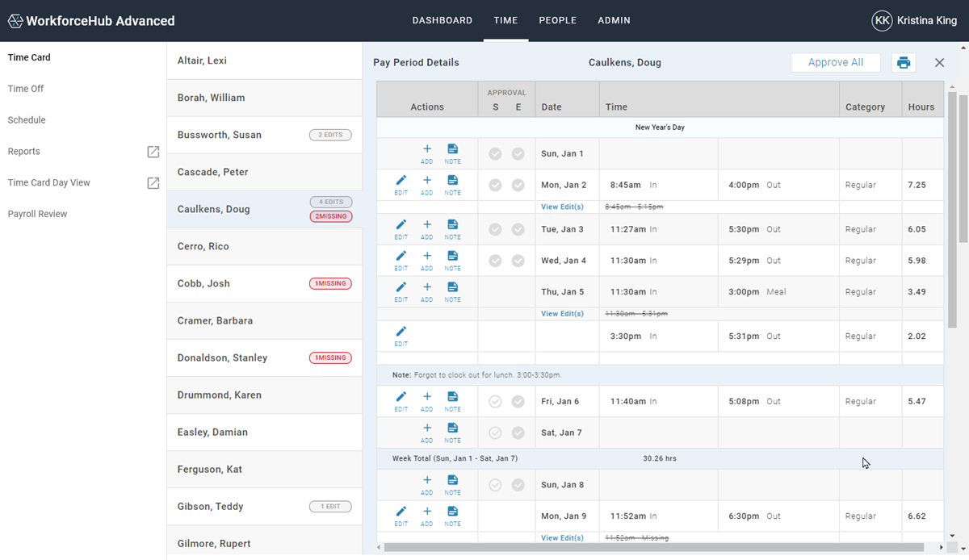Expand edits with View Edit(s) under Mon, Jan 2

[563, 207]
